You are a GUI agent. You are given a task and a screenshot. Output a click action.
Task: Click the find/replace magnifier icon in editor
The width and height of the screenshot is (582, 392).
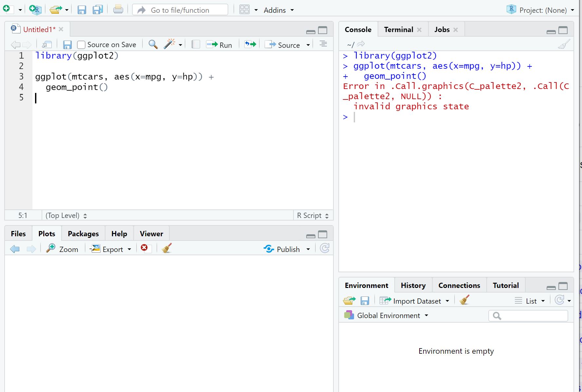point(153,44)
